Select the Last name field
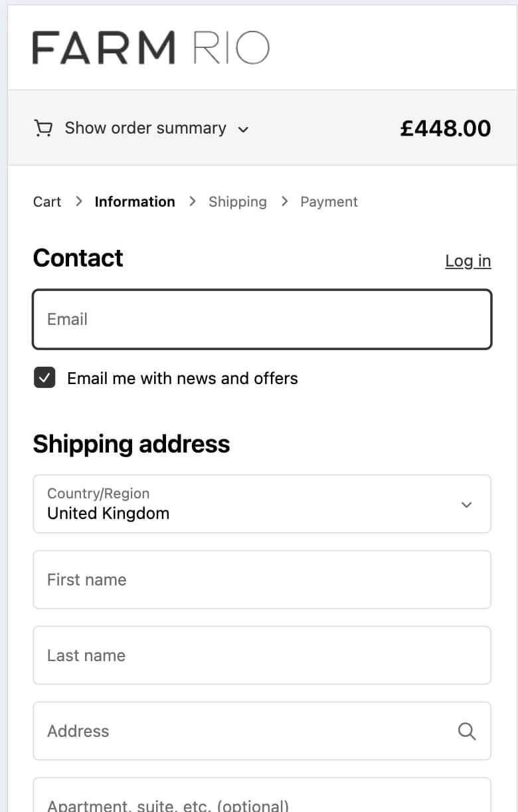518x812 pixels. coord(262,655)
